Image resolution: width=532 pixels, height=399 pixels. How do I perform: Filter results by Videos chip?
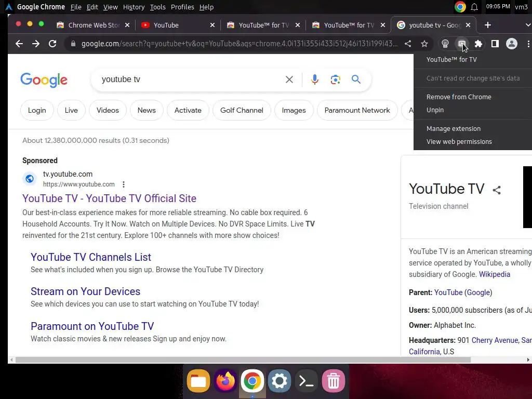[x=108, y=110]
